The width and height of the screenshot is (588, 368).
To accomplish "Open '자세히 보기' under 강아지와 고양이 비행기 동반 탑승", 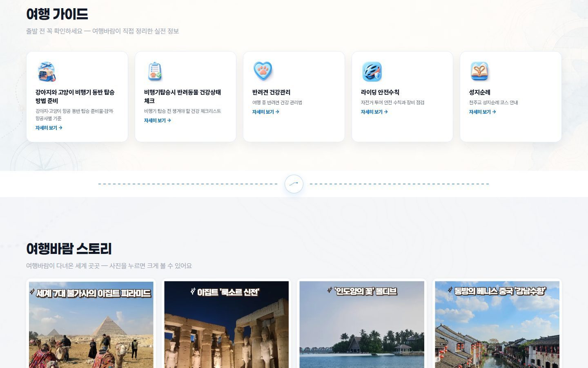I will point(49,128).
